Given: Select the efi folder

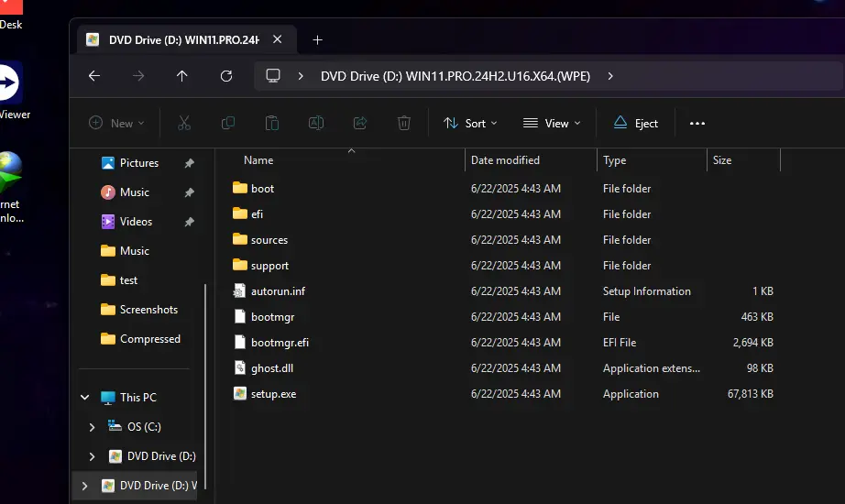Looking at the screenshot, I should pos(257,214).
